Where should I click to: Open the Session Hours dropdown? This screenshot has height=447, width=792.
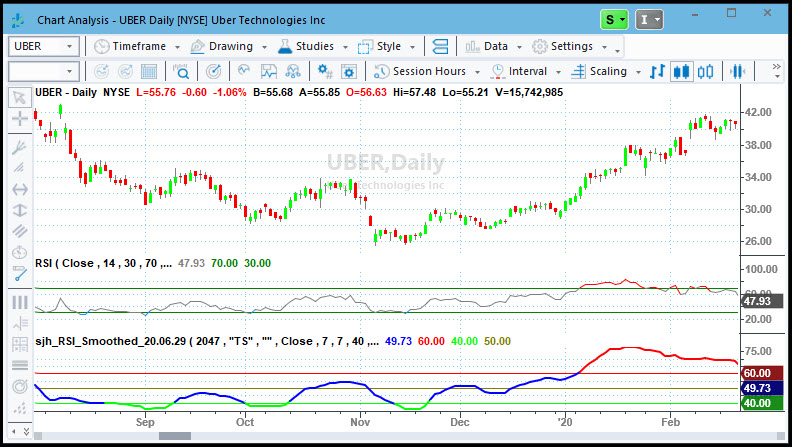427,72
